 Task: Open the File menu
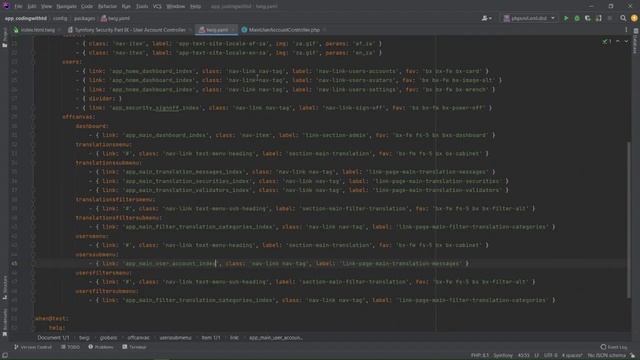(18, 6)
